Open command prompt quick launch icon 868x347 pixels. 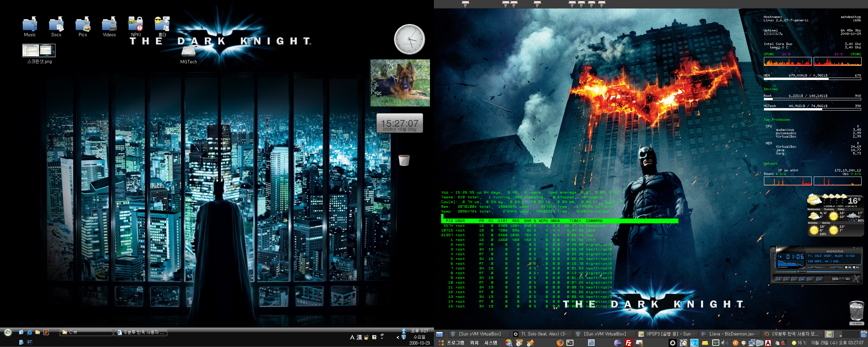[x=29, y=342]
